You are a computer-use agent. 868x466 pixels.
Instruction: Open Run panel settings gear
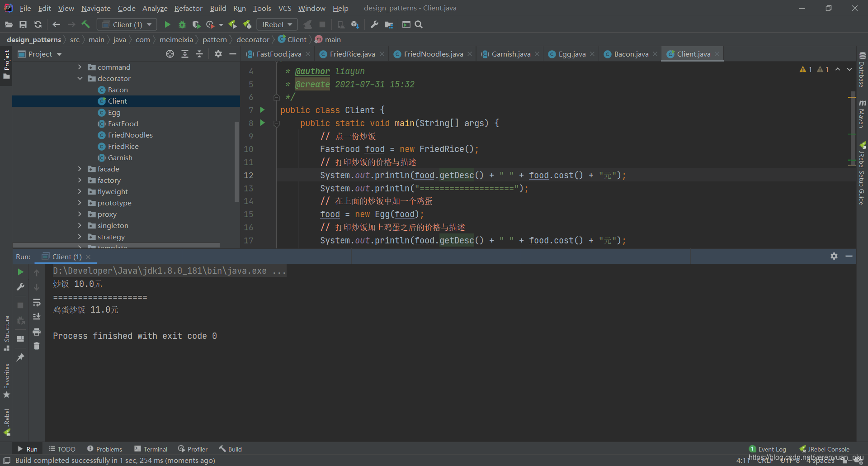[x=834, y=256]
